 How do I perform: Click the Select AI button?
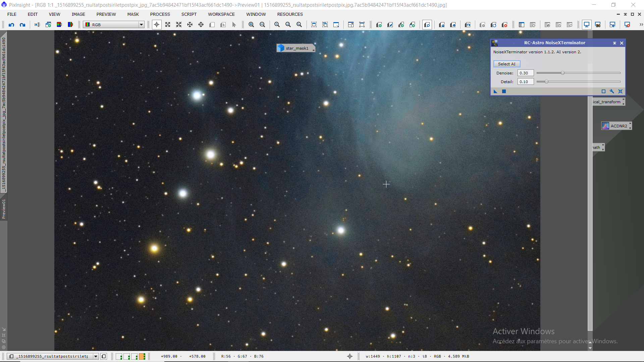(x=506, y=64)
